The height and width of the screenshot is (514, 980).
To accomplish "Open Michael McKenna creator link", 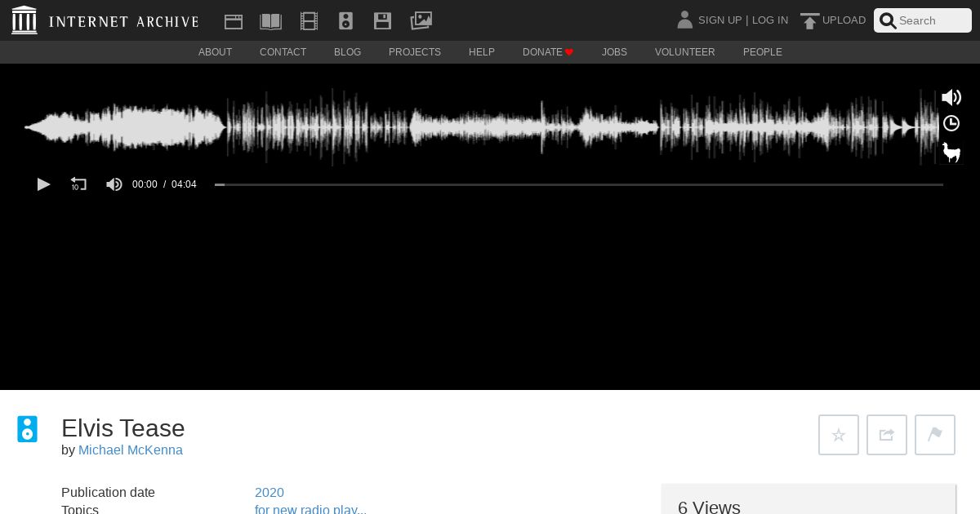I will click(x=131, y=450).
